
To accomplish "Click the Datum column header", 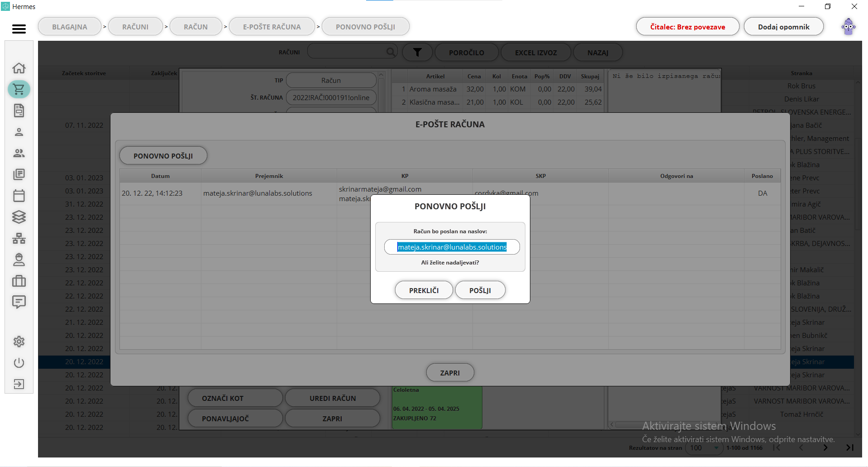I will coord(160,176).
